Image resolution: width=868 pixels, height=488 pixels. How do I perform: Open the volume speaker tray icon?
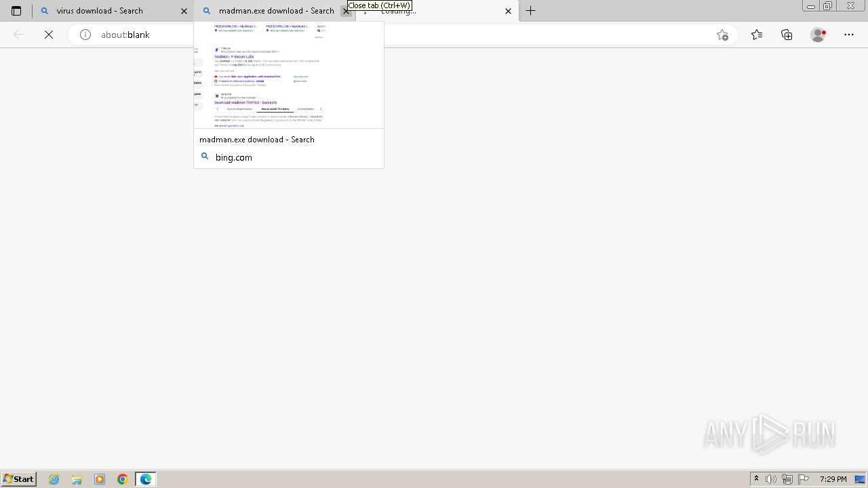tap(771, 479)
